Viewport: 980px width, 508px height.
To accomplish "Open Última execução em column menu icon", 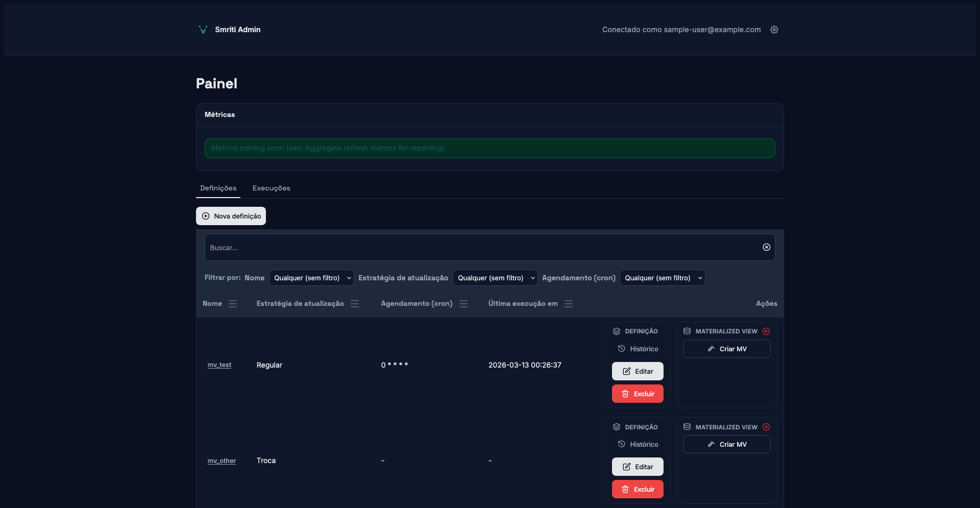I will [x=569, y=304].
